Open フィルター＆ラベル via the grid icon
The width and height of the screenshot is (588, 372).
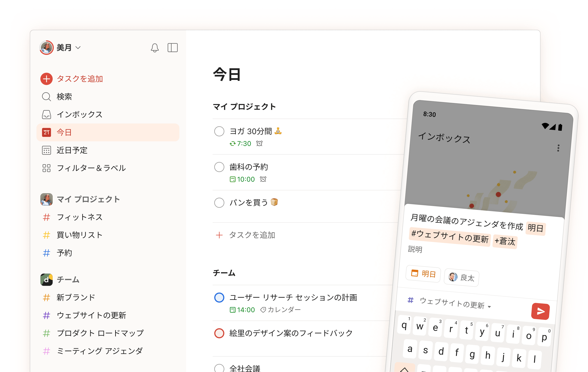coord(46,168)
